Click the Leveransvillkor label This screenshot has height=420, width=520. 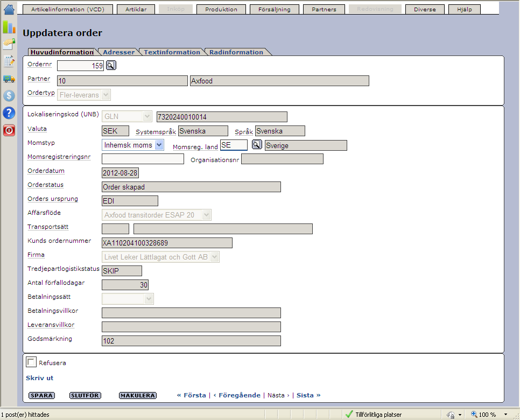coord(51,325)
